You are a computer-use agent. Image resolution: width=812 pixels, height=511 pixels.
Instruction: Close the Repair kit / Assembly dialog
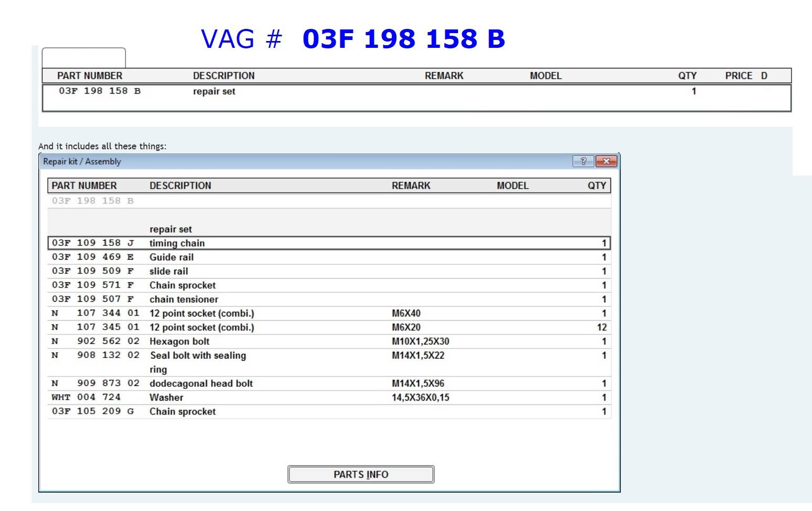tap(606, 161)
